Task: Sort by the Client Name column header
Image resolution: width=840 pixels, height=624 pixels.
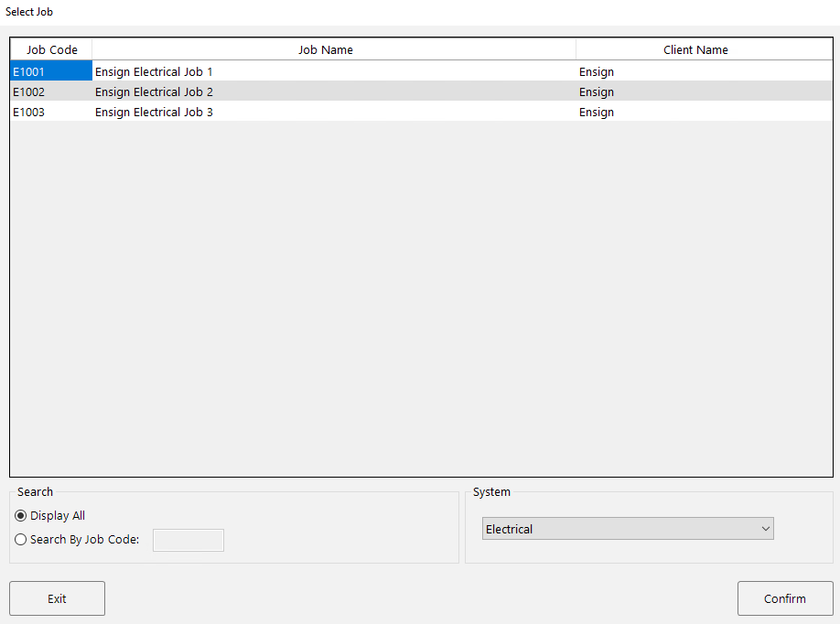Action: point(695,49)
